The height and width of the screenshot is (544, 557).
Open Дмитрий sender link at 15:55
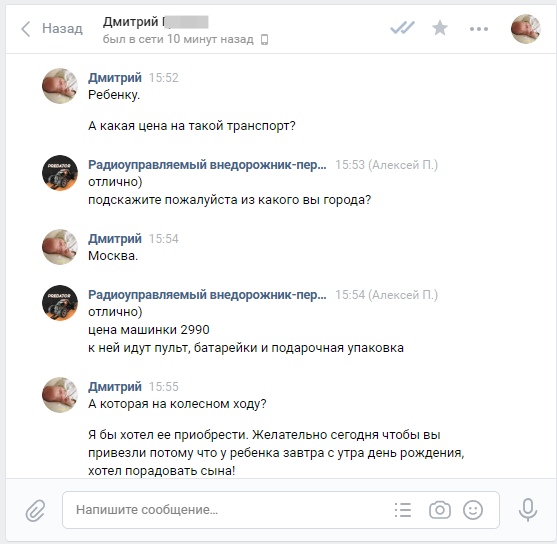115,386
